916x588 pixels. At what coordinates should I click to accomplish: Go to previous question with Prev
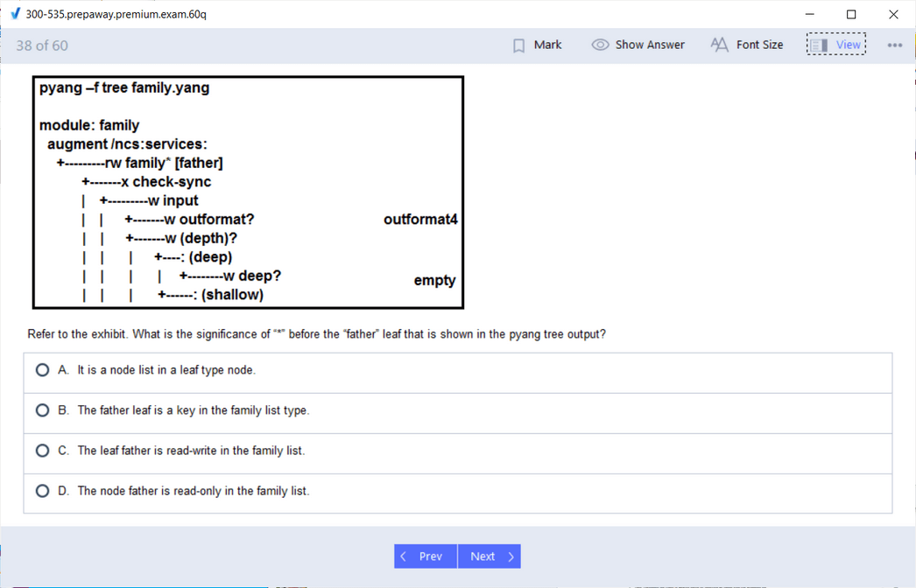pyautogui.click(x=426, y=556)
